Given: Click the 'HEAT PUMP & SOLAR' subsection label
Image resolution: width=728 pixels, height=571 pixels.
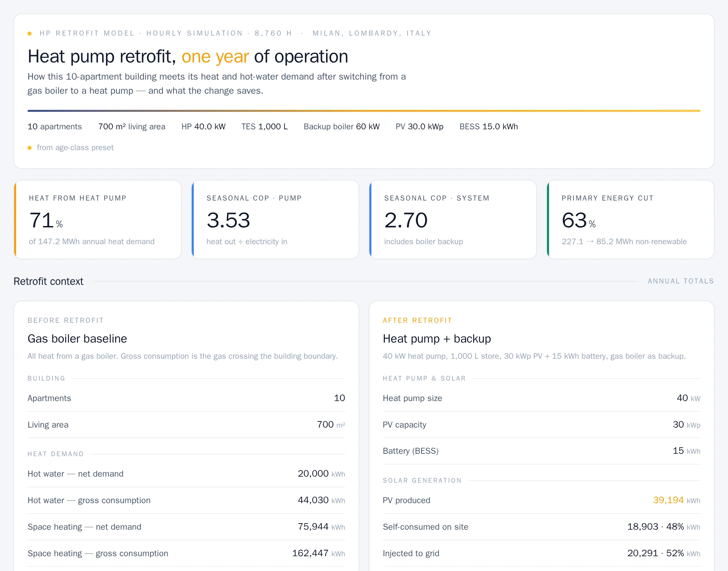Looking at the screenshot, I should click(x=424, y=379).
